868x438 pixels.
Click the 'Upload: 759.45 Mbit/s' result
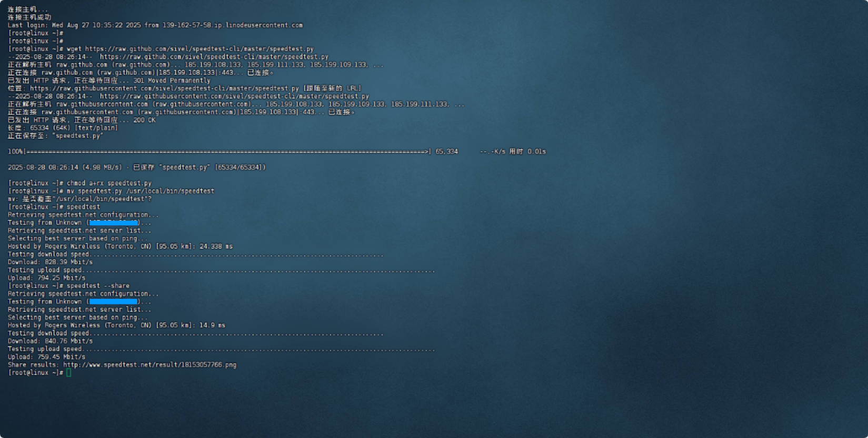click(x=46, y=357)
